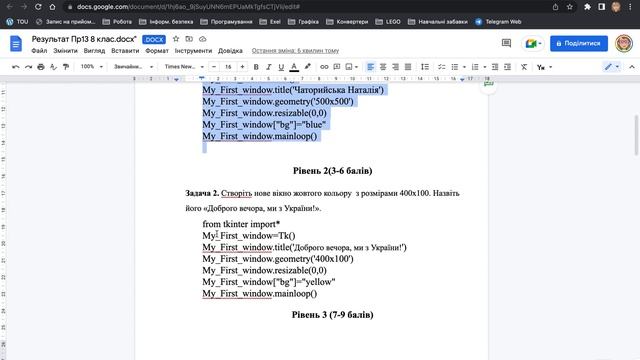Open the Формат menu

tap(157, 51)
